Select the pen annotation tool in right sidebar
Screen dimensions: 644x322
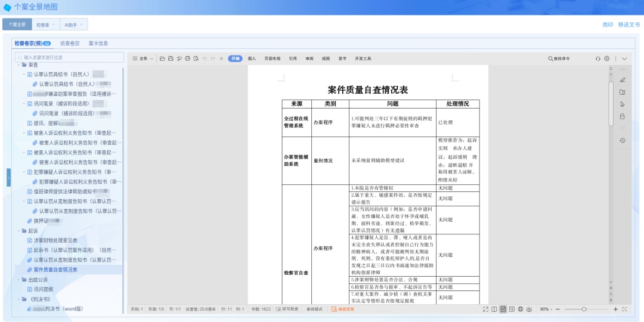click(622, 80)
